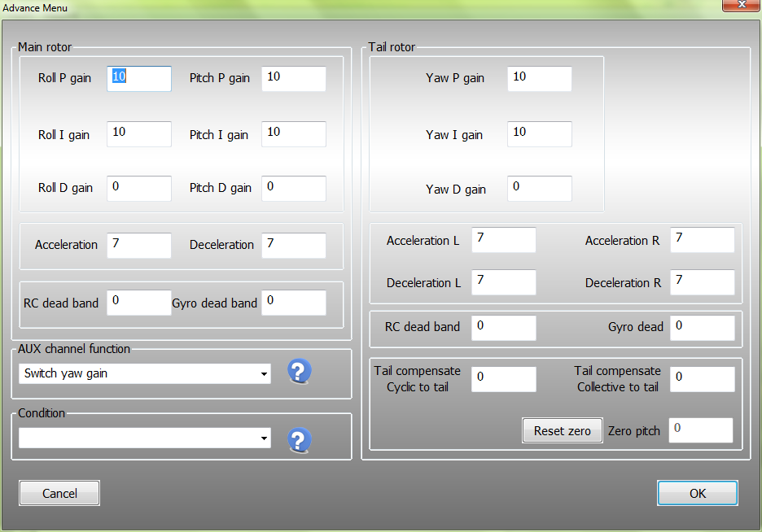The height and width of the screenshot is (532, 762).
Task: Select the Roll P gain field
Action: 139,79
